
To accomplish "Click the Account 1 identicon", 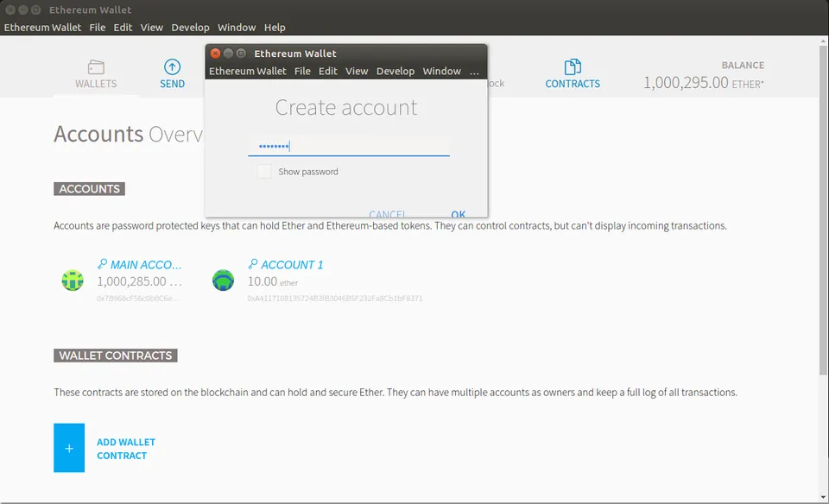I will pyautogui.click(x=223, y=280).
